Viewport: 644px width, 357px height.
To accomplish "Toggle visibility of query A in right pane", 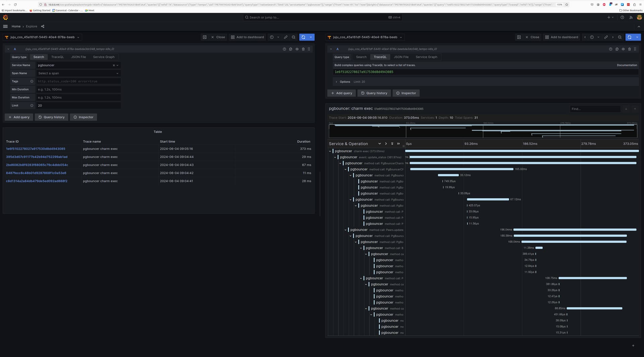I will click(623, 49).
